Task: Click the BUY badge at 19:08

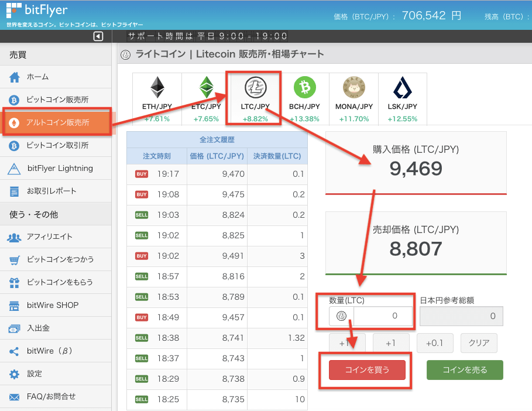Action: coord(142,194)
